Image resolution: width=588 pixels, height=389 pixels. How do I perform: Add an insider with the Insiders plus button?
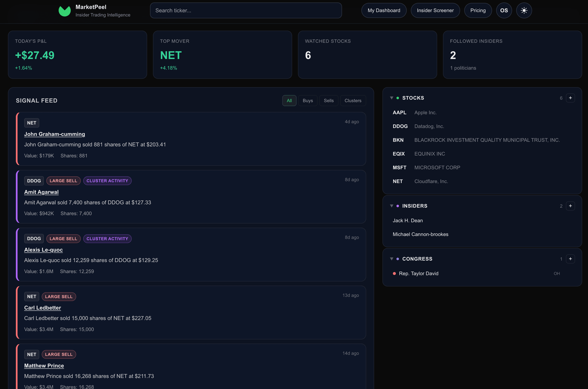point(570,206)
